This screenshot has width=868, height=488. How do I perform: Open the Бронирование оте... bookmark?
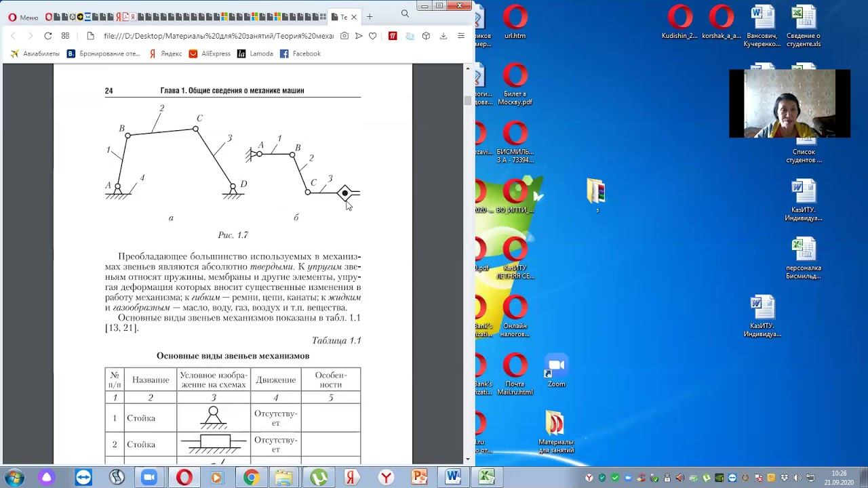(103, 54)
